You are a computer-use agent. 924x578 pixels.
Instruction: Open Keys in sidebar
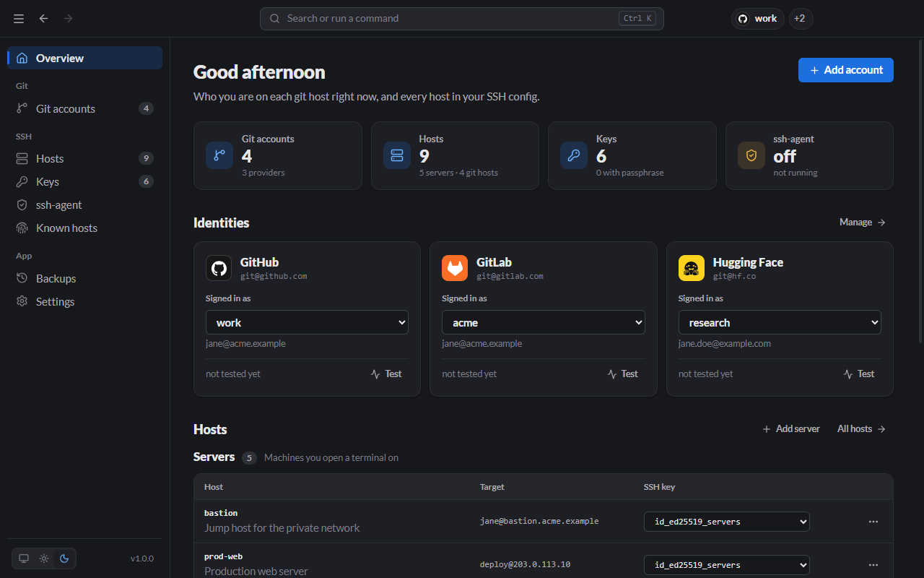[x=85, y=181]
